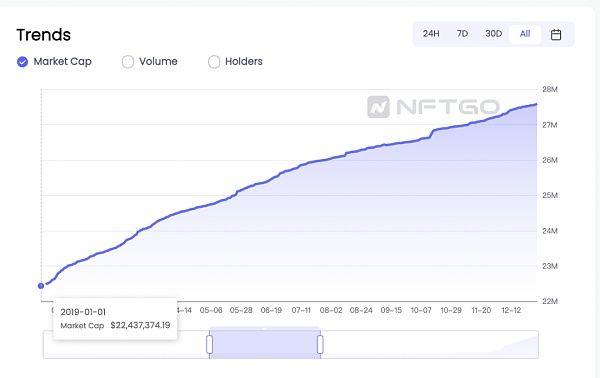Switch to the 30D time range

[494, 34]
